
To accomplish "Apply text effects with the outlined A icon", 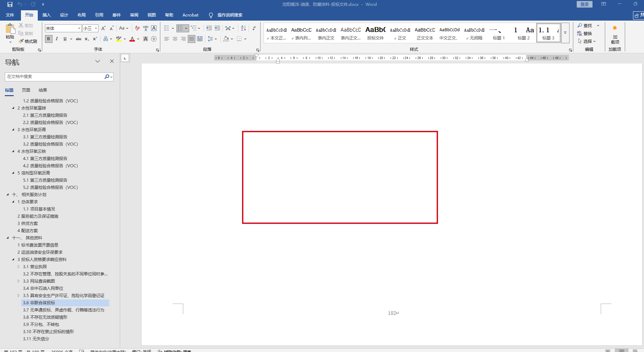I will tap(106, 39).
